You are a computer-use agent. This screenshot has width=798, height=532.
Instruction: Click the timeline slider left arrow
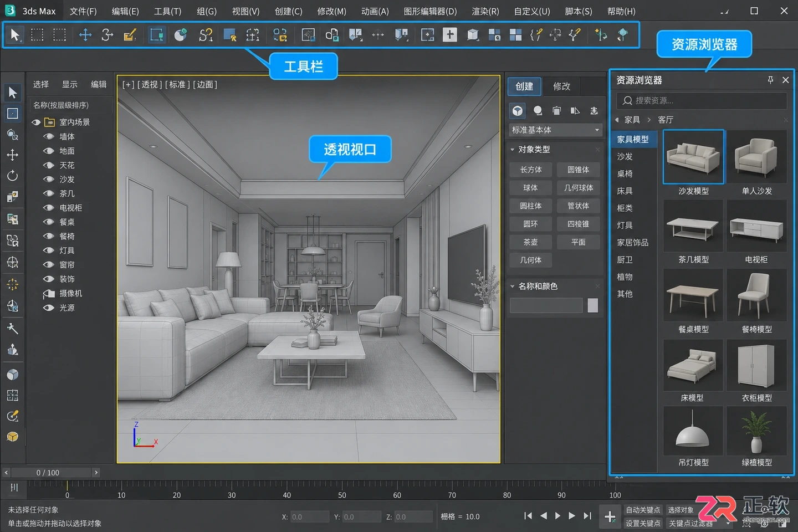tap(6, 473)
